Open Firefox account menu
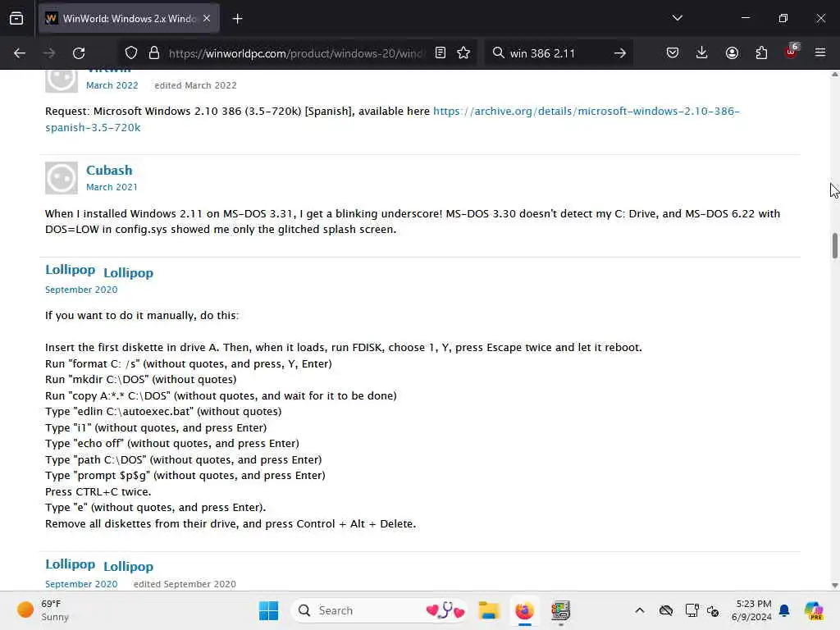 pos(732,52)
